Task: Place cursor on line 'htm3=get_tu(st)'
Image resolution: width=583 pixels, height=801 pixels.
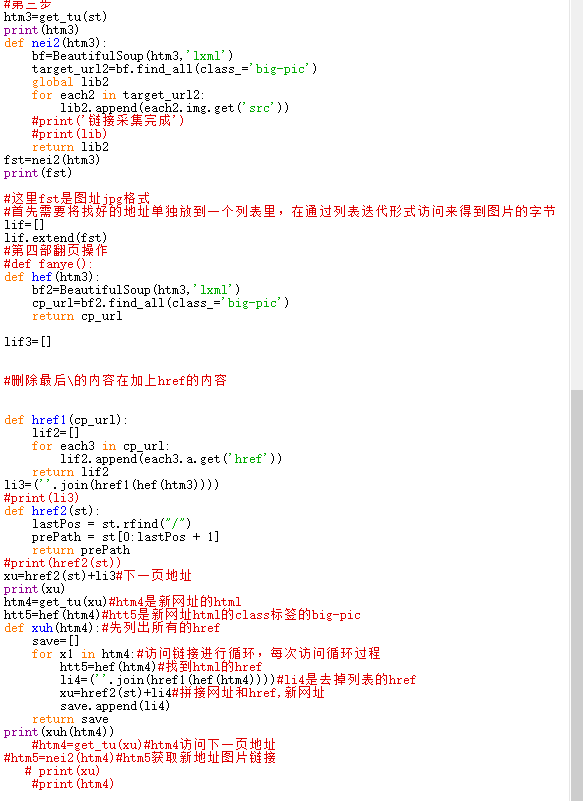Action: coord(55,17)
